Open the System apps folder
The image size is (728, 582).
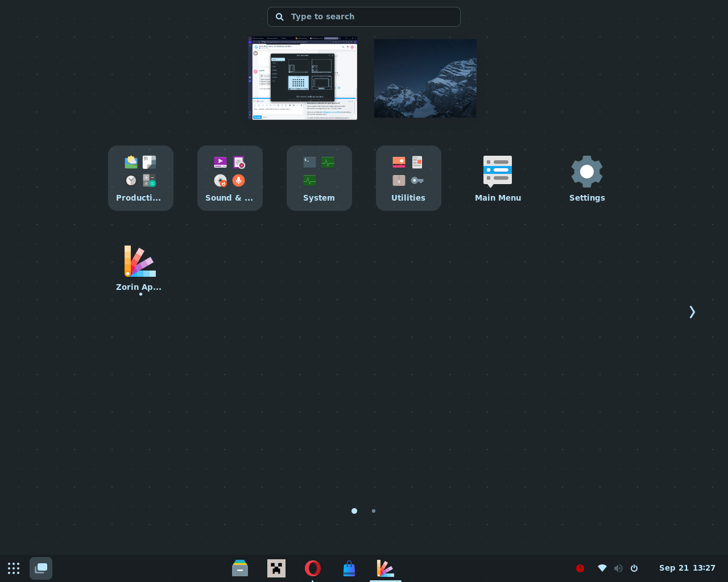[319, 178]
